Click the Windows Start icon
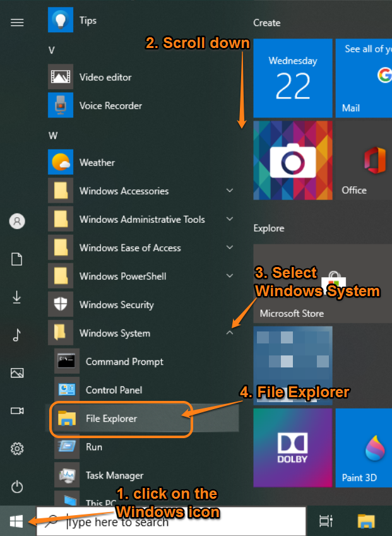The width and height of the screenshot is (392, 536). 16,521
